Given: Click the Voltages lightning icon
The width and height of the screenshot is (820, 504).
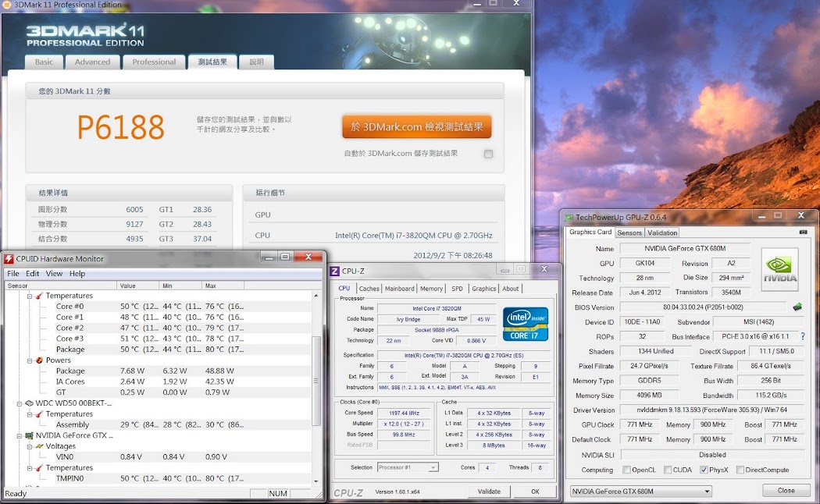Looking at the screenshot, I should click(x=39, y=446).
